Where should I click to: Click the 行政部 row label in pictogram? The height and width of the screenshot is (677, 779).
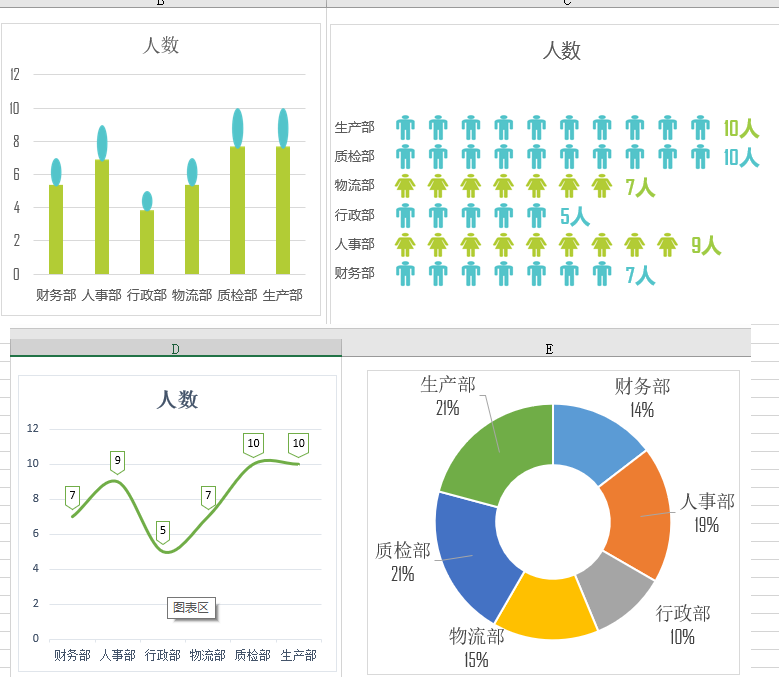pyautogui.click(x=354, y=215)
